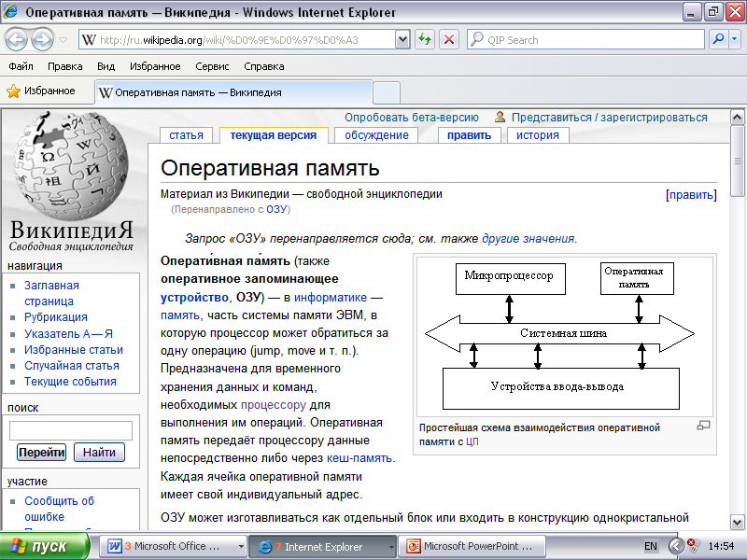
Task: Go to Заглавная страница
Action: coord(51,293)
